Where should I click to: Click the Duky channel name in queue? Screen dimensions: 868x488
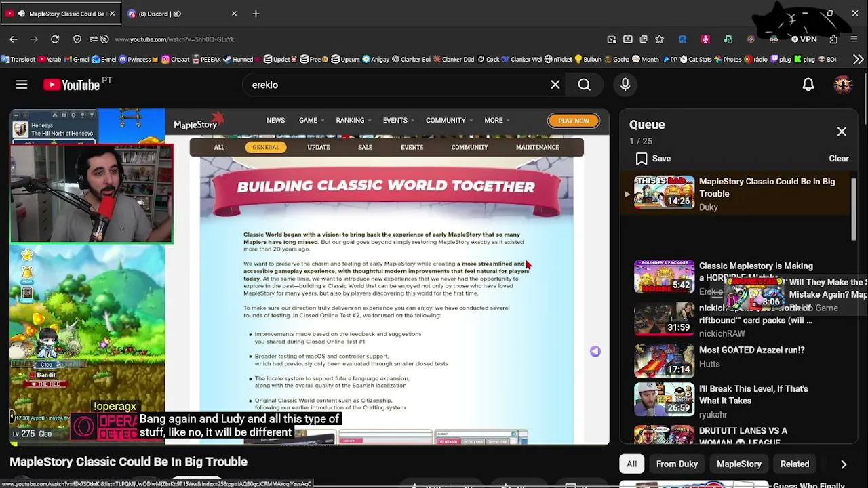(x=708, y=207)
